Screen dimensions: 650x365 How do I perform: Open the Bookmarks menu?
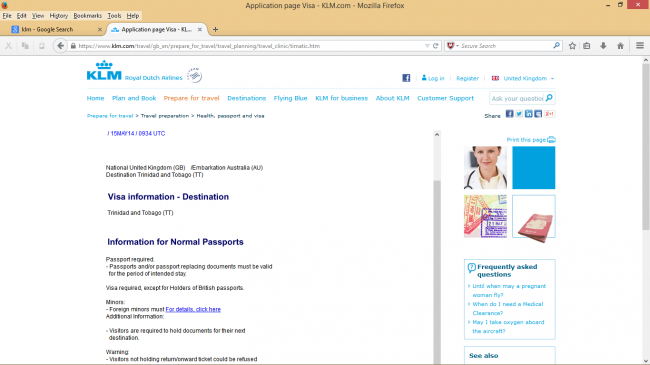pyautogui.click(x=87, y=16)
